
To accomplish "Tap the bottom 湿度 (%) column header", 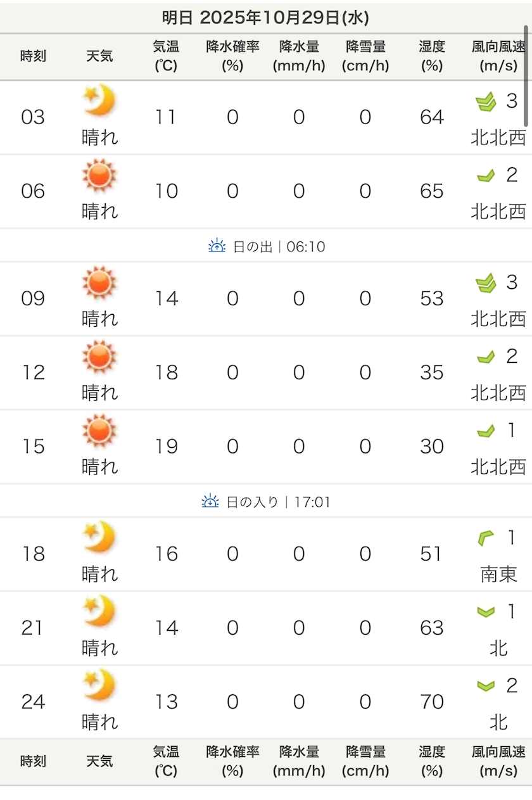I will 432,761.
